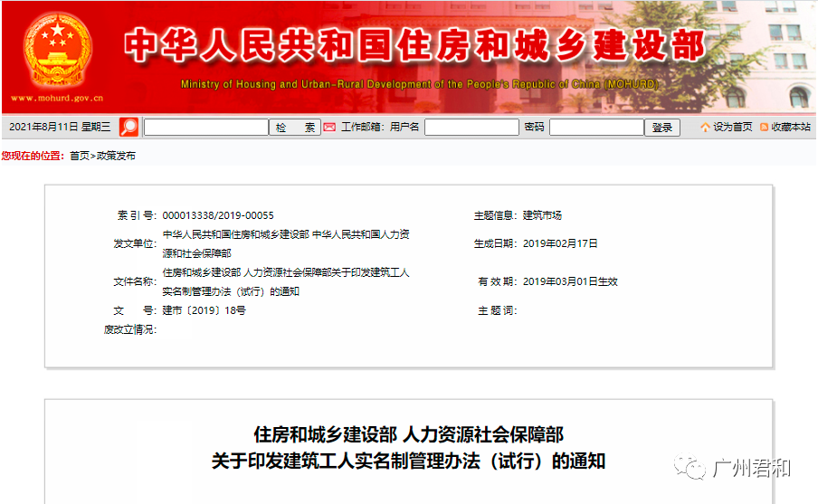Open the 首页 breadcrumb link

(x=80, y=156)
